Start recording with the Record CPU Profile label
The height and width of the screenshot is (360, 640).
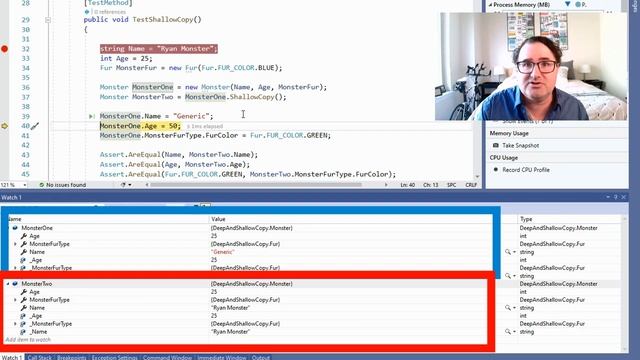coord(526,170)
